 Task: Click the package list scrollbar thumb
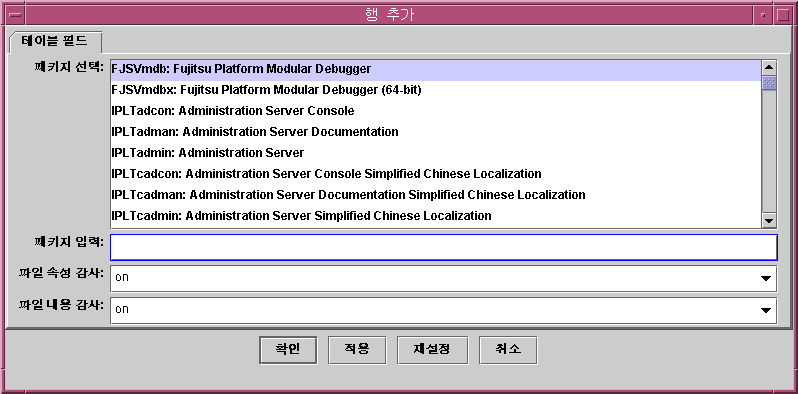[x=769, y=82]
